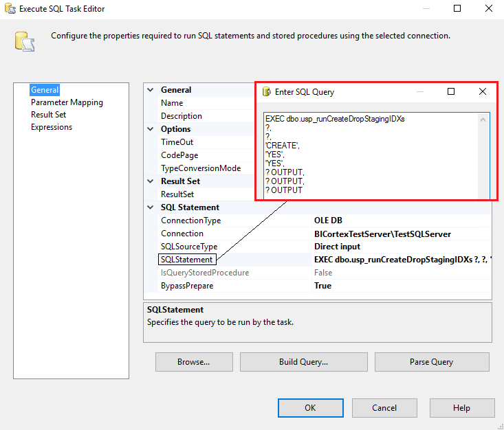
Task: Cancel the Execute SQL Task Editor
Action: (384, 408)
